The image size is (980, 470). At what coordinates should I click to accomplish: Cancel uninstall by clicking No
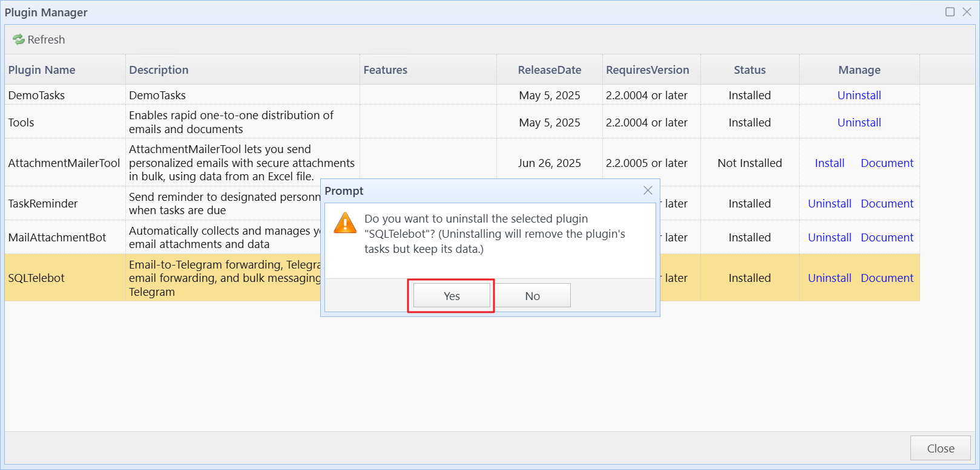tap(532, 296)
